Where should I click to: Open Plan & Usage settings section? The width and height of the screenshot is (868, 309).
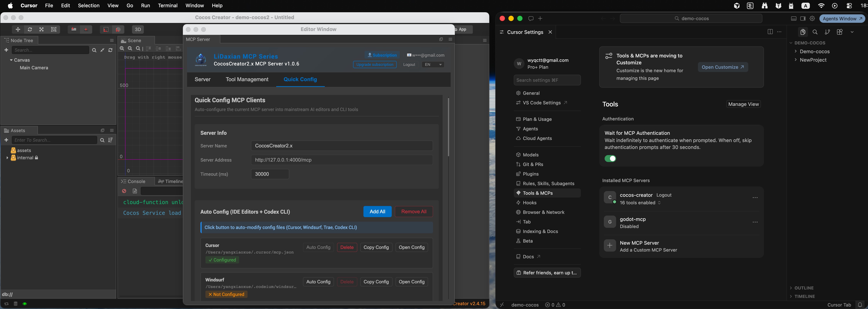tap(547, 119)
